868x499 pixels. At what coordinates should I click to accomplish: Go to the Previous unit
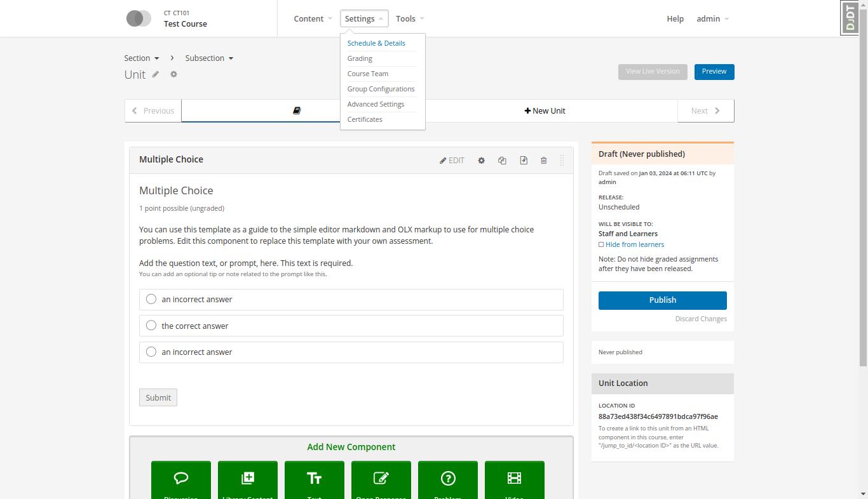[x=153, y=110]
